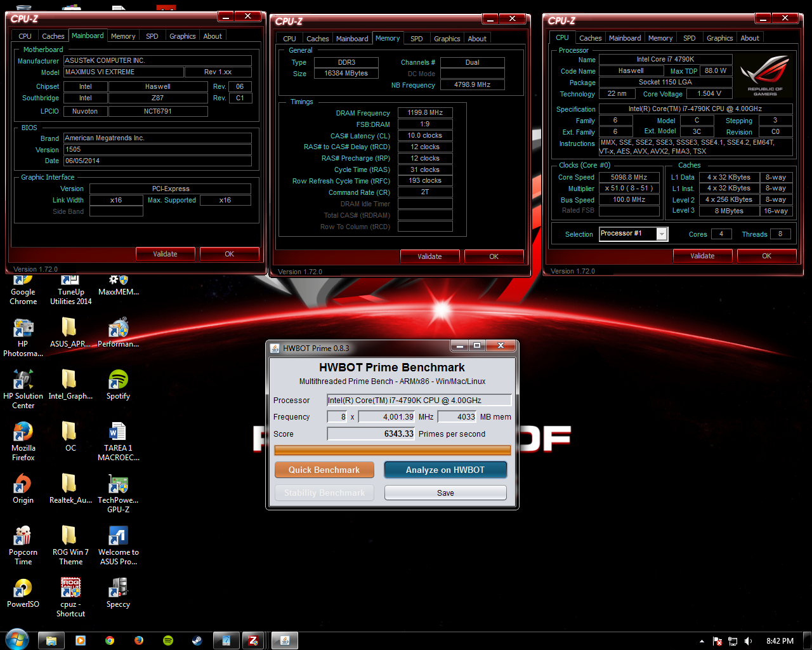
Task: Open cpuz - Shortcut desktop icon
Action: coord(70,598)
